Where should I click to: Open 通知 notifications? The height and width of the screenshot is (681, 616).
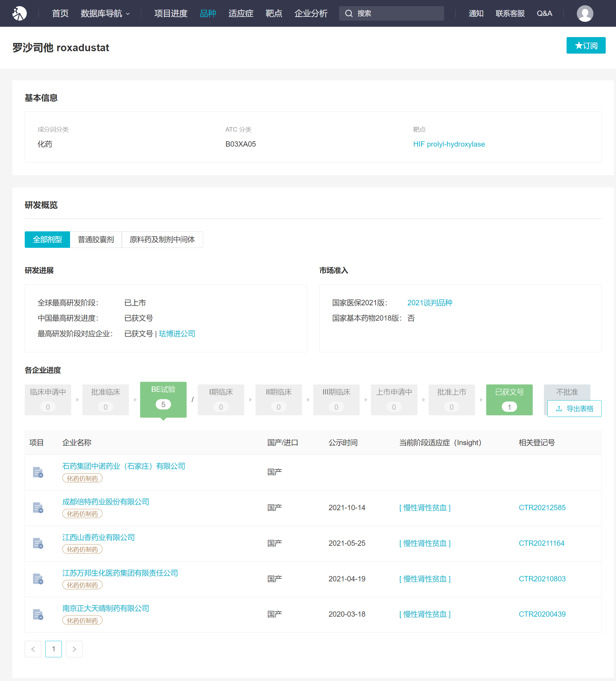tap(476, 14)
